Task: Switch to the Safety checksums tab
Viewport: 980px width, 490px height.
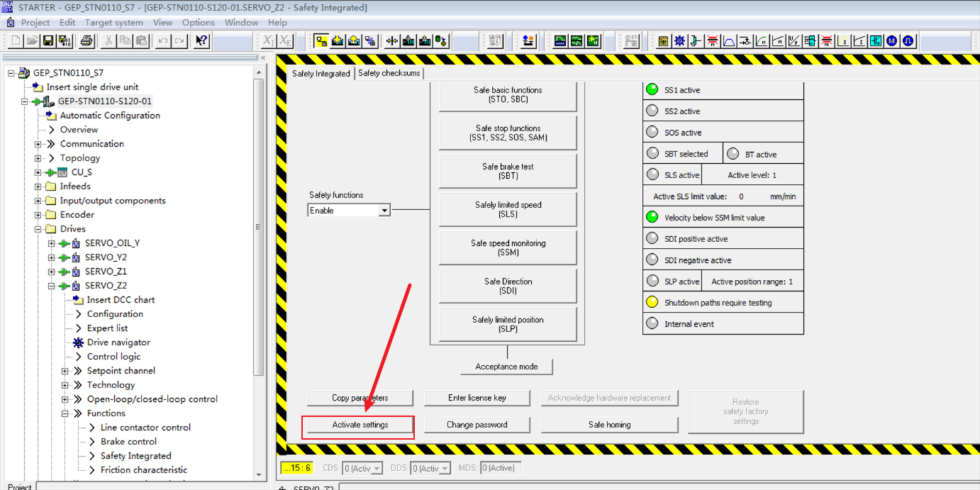Action: [389, 73]
